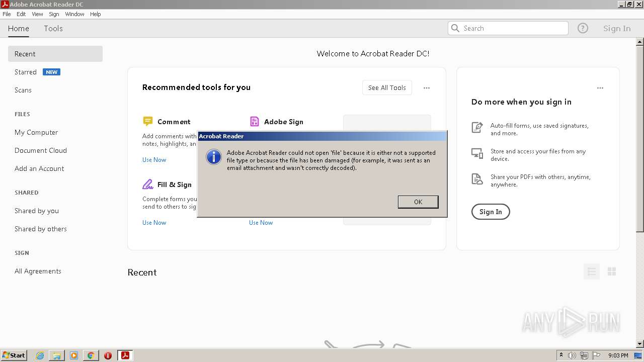Click the Fill & Sign pen icon
The image size is (644, 362).
pos(147,184)
